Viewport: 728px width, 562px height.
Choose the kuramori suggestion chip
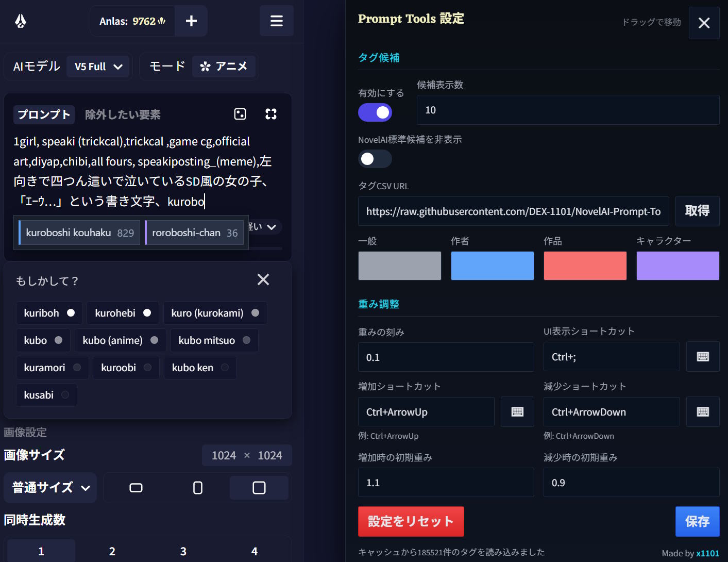tap(53, 368)
